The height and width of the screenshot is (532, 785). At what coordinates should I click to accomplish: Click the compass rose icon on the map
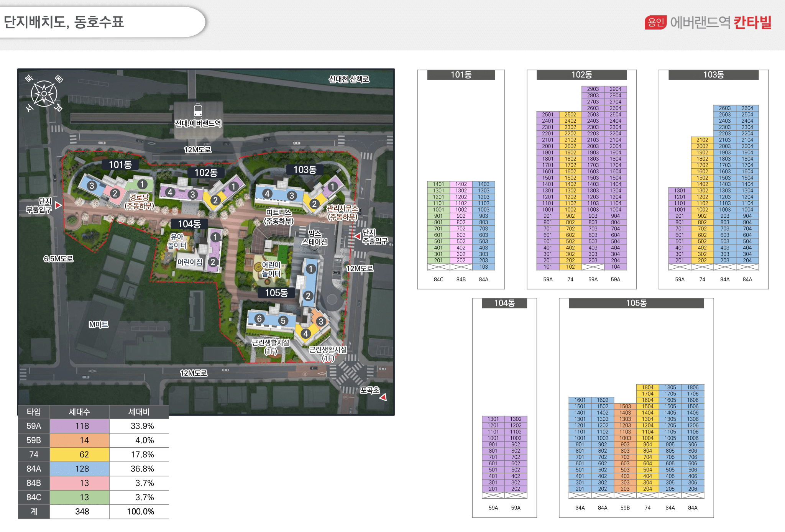click(44, 94)
